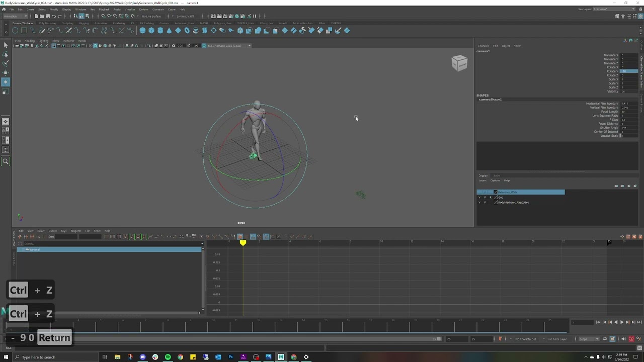Switch to the Poly Modeling shelf tab
Screen dimensions: 644x362
pyautogui.click(x=47, y=23)
